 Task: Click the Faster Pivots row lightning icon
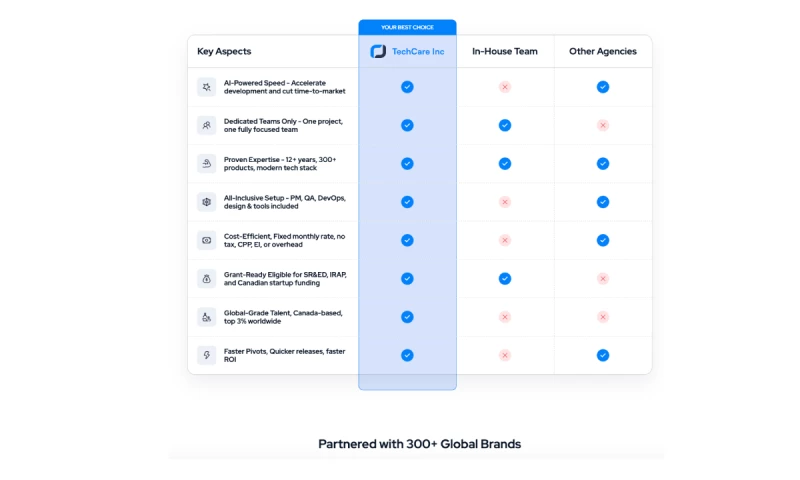[207, 355]
